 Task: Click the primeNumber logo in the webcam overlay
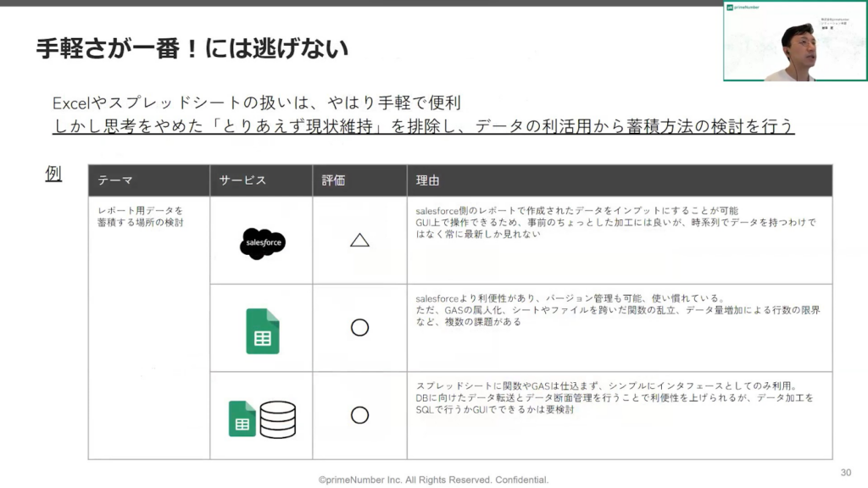pyautogui.click(x=743, y=7)
